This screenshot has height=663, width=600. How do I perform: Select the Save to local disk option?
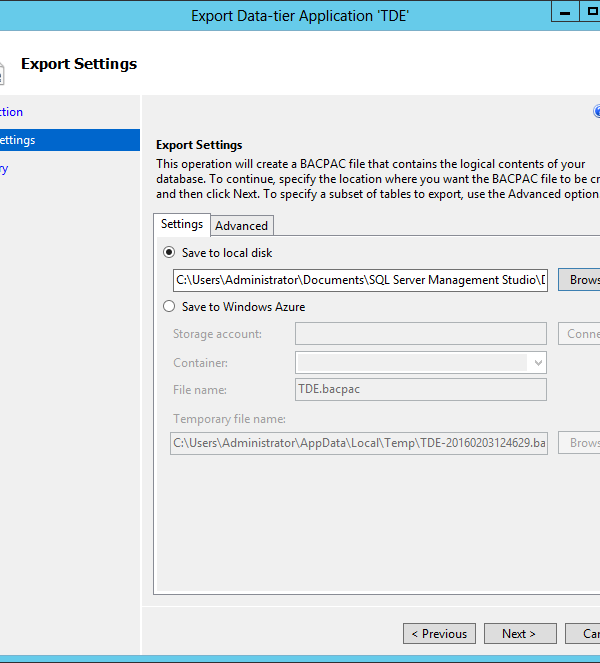(x=169, y=252)
